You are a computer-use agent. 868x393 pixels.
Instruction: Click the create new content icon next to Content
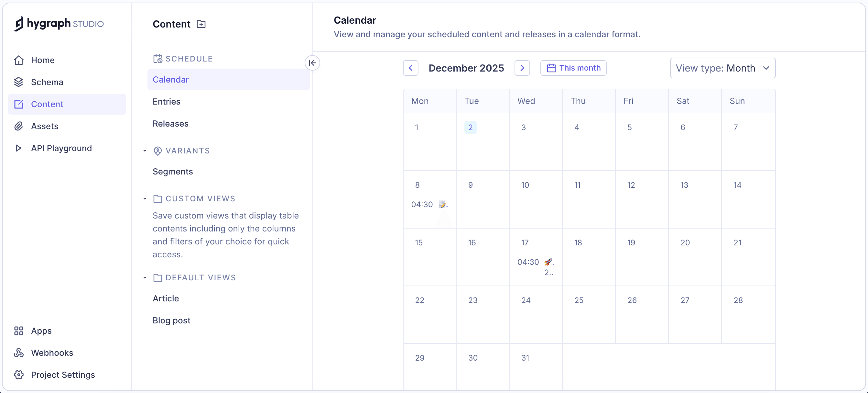(201, 24)
